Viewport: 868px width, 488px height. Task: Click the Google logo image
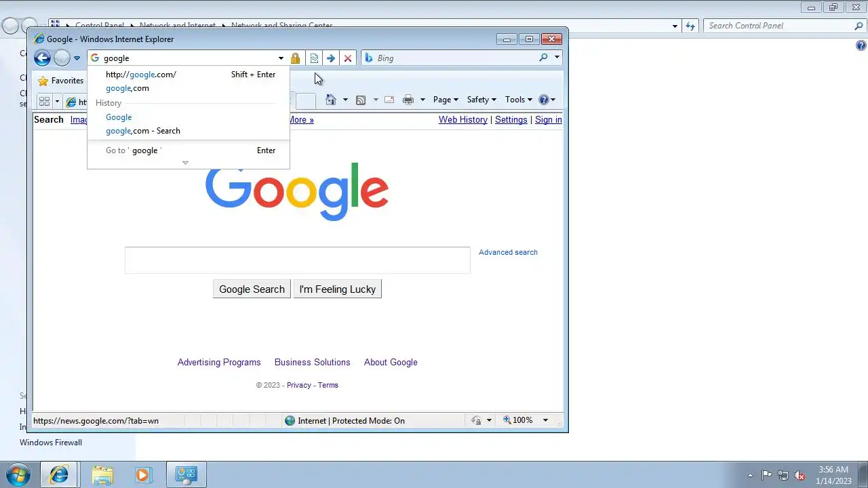pos(297,191)
